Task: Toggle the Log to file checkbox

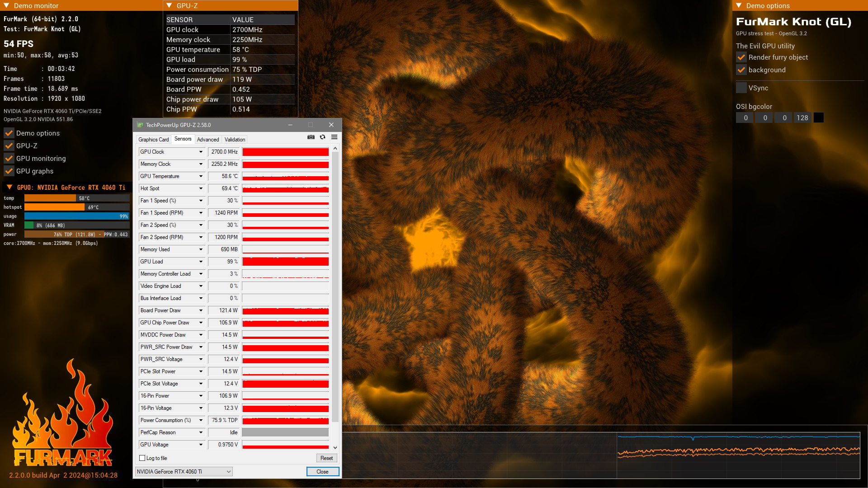Action: pyautogui.click(x=142, y=458)
